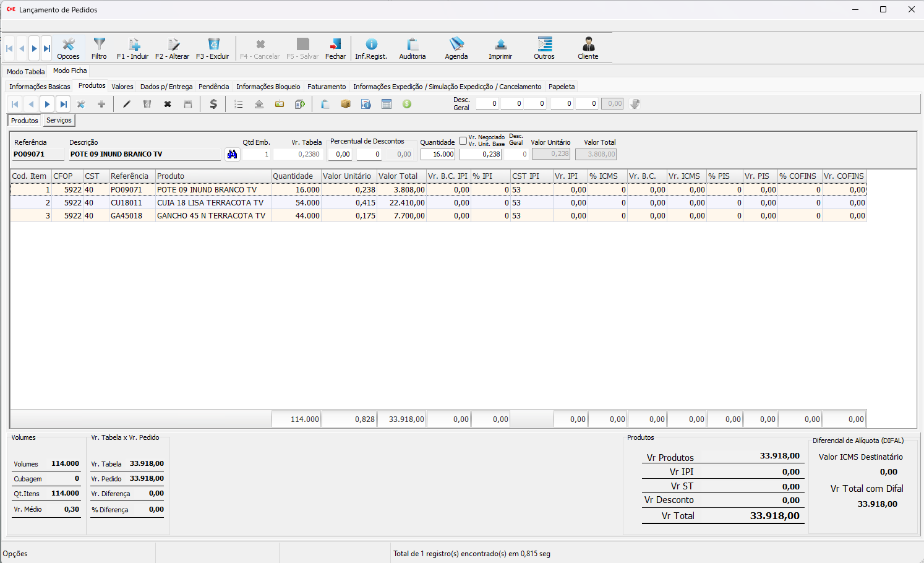924x563 pixels.
Task: Open the Cliente person icon
Action: click(588, 48)
